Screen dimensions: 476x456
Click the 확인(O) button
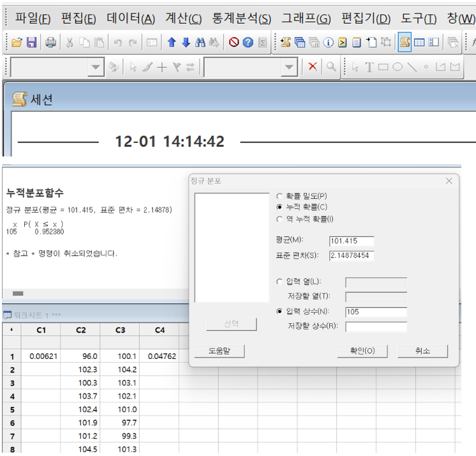(x=362, y=351)
